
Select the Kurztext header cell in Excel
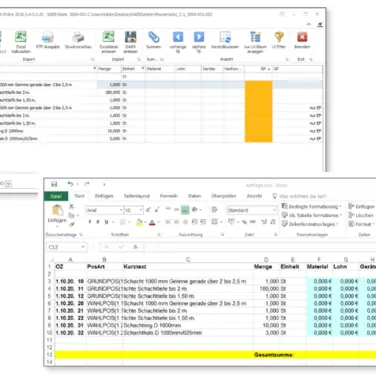pos(188,267)
